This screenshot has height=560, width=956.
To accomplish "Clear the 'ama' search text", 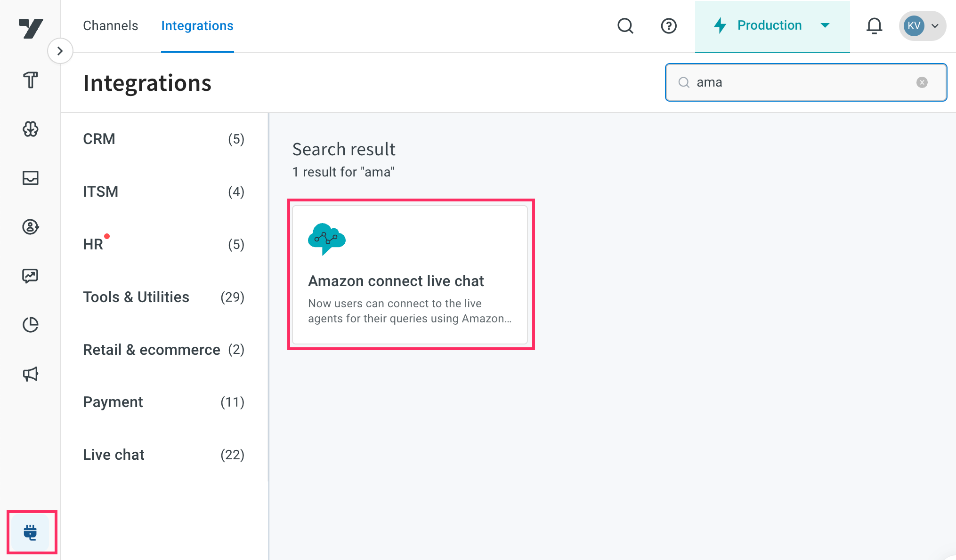I will [x=922, y=82].
